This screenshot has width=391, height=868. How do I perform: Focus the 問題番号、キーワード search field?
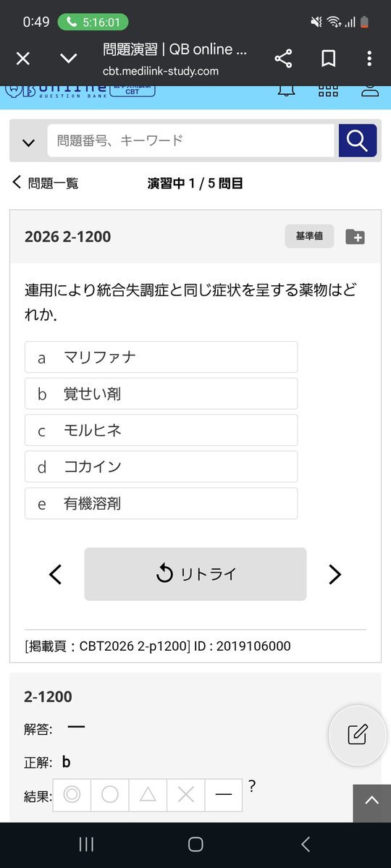tap(191, 140)
